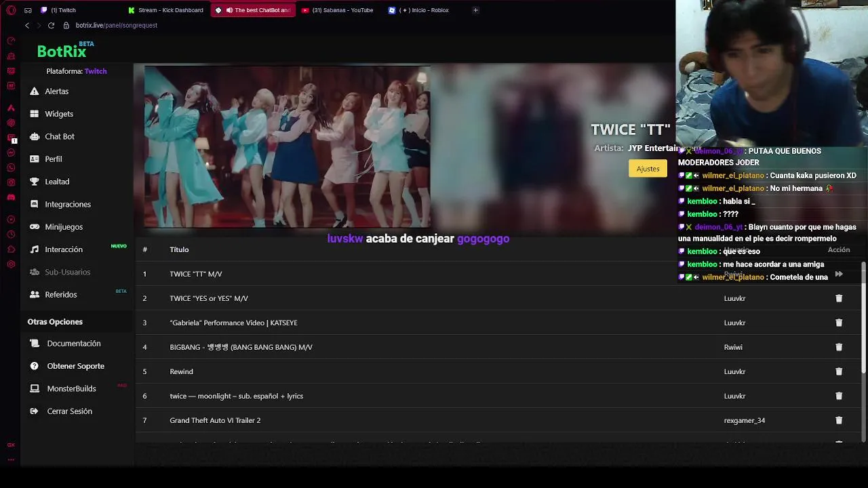Screen dimensions: 868x488
Task: Select TWICE "TT" M/V title in row 1
Action: pyautogui.click(x=196, y=274)
